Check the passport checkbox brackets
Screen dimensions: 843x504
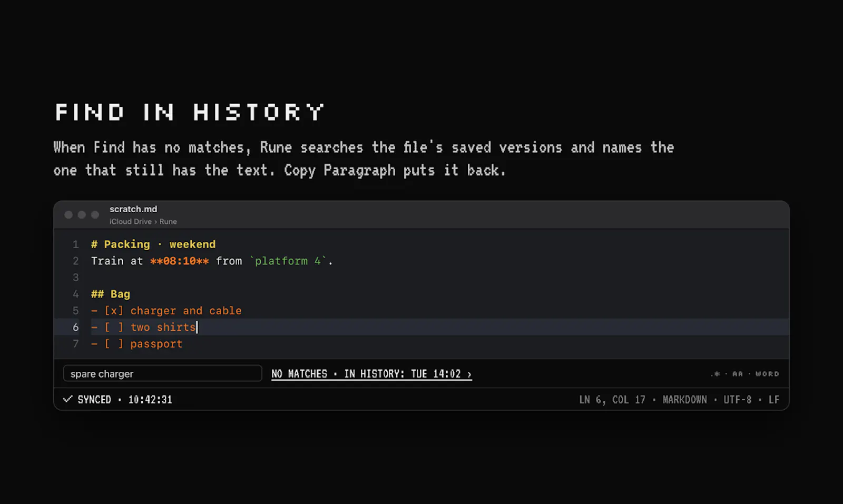[114, 344]
